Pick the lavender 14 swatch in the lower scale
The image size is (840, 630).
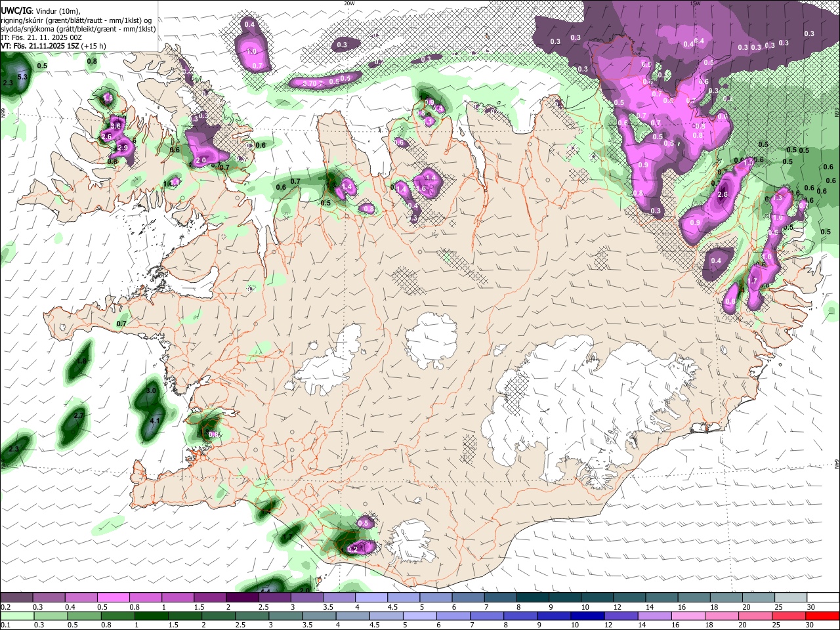[x=655, y=616]
